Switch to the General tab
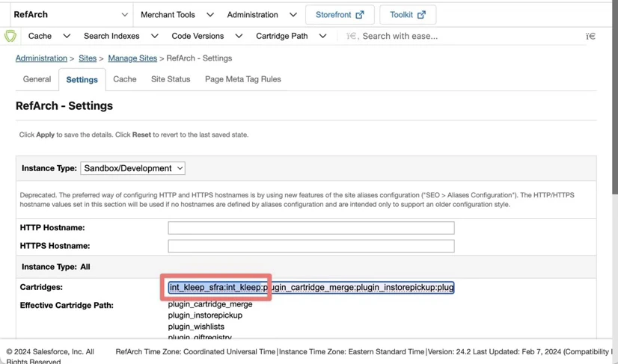This screenshot has height=364, width=618. click(x=37, y=79)
